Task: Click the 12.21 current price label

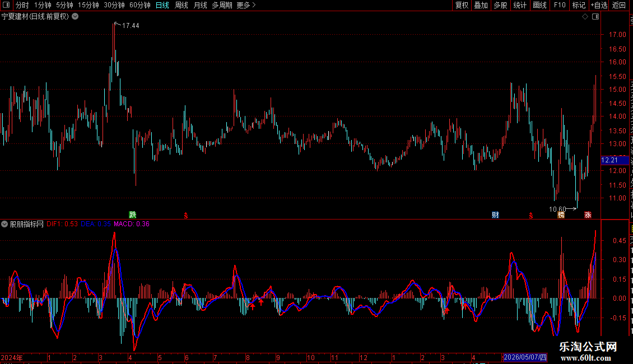Action: click(x=615, y=160)
